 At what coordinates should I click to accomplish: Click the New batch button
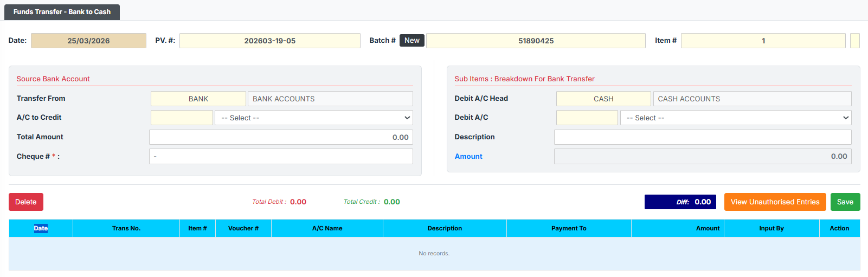[412, 41]
